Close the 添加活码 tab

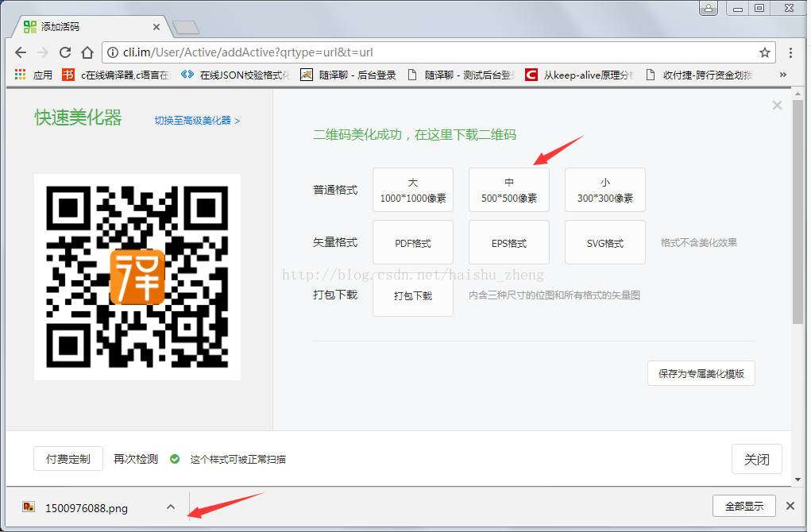coord(156,27)
